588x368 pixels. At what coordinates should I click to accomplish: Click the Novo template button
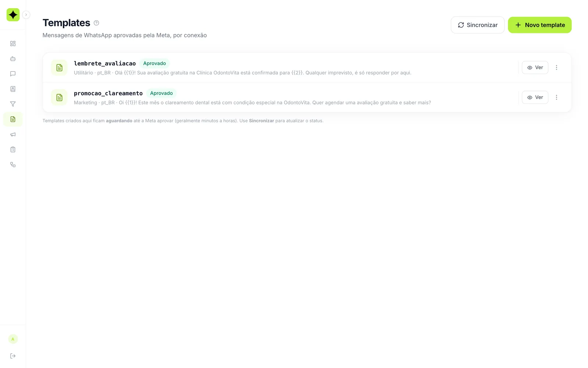539,25
